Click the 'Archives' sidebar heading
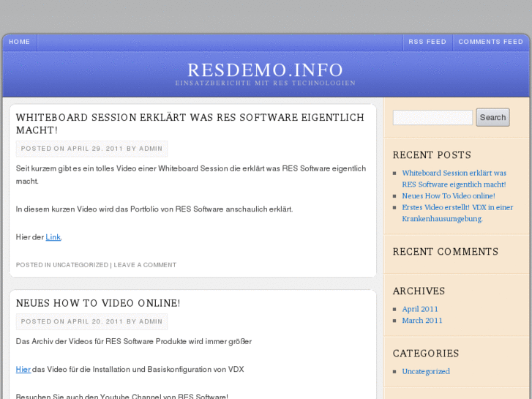 [419, 291]
